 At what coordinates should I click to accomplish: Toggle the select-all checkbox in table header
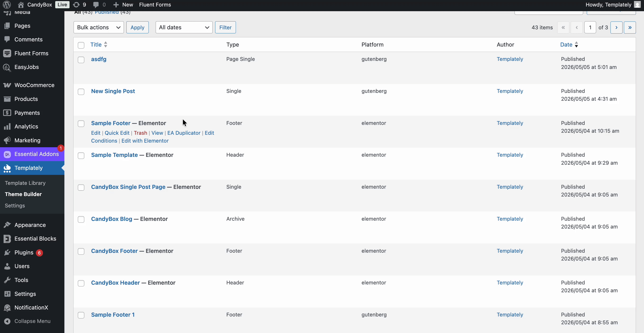tap(81, 45)
